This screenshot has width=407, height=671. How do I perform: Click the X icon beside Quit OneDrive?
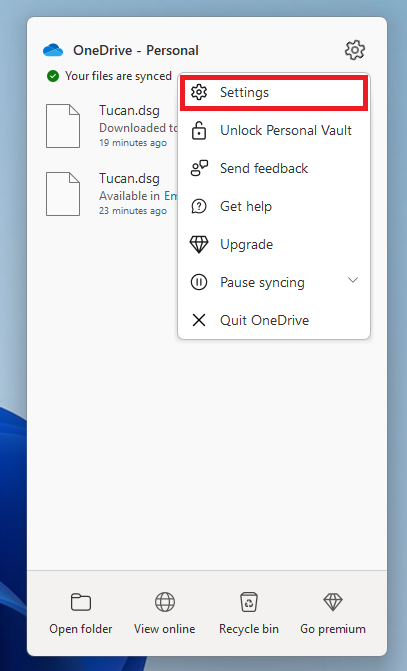click(199, 320)
